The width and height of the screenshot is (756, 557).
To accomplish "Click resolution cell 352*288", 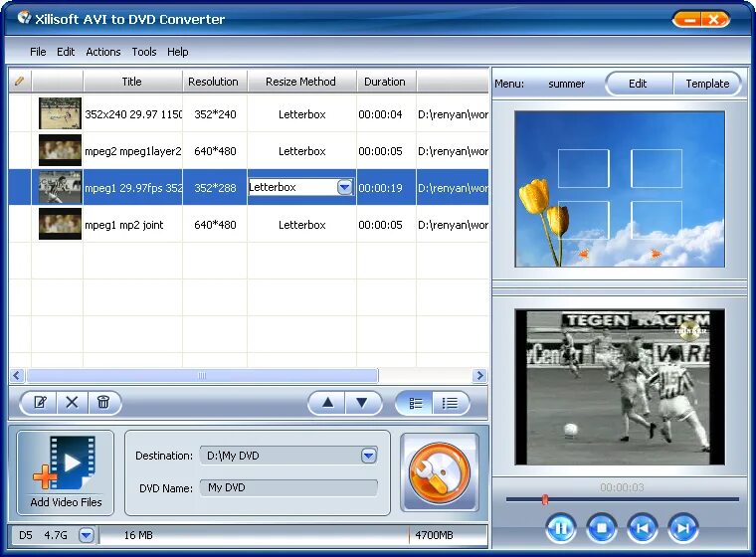I will point(215,188).
